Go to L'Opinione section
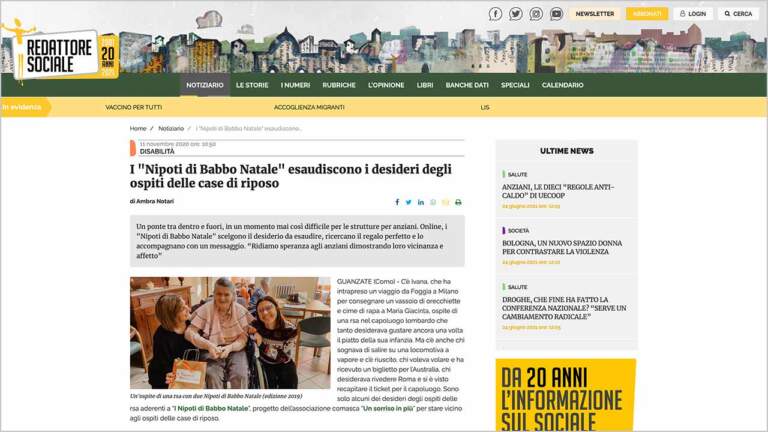This screenshot has width=768, height=432. [386, 85]
